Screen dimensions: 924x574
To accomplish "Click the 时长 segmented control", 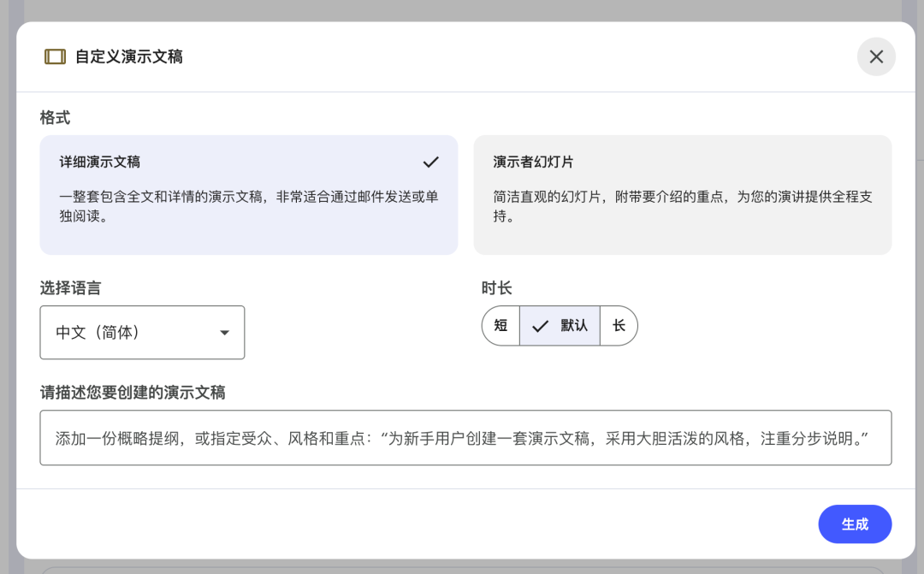I will (x=559, y=325).
